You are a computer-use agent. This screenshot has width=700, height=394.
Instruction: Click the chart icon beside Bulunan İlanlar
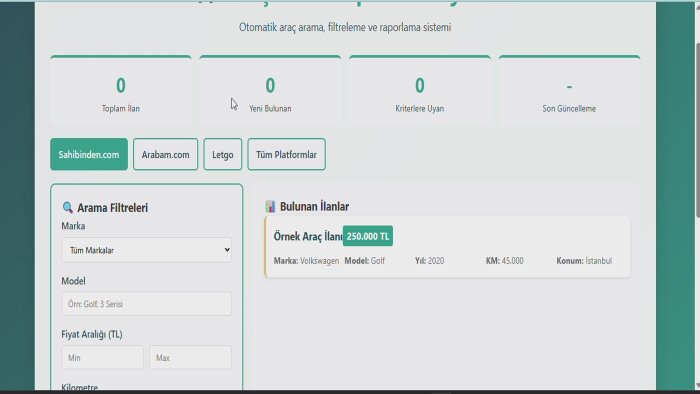tap(270, 206)
